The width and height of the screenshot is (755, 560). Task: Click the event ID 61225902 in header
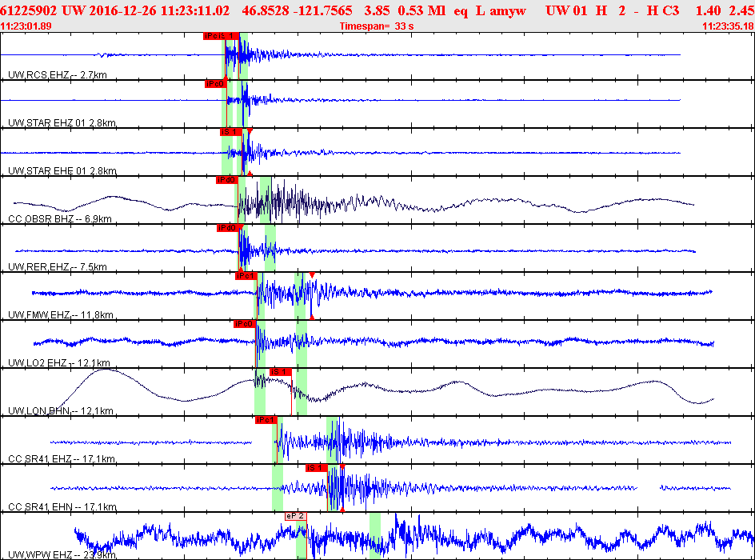pos(29,10)
